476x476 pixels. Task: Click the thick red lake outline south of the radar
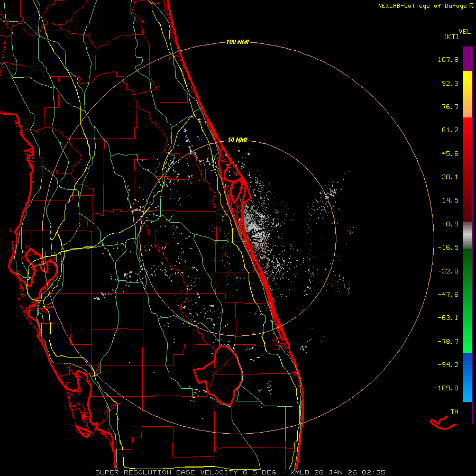click(218, 375)
